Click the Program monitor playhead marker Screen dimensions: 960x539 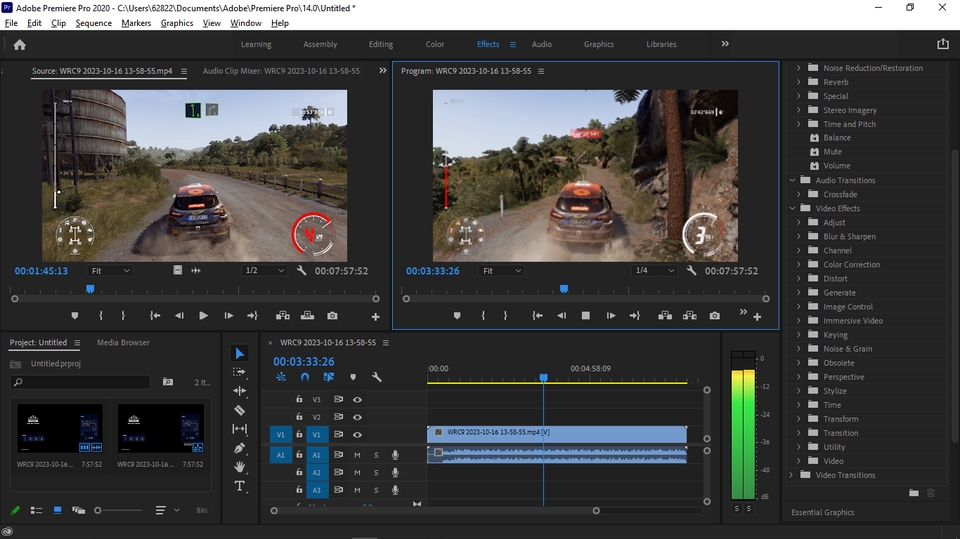(x=564, y=288)
